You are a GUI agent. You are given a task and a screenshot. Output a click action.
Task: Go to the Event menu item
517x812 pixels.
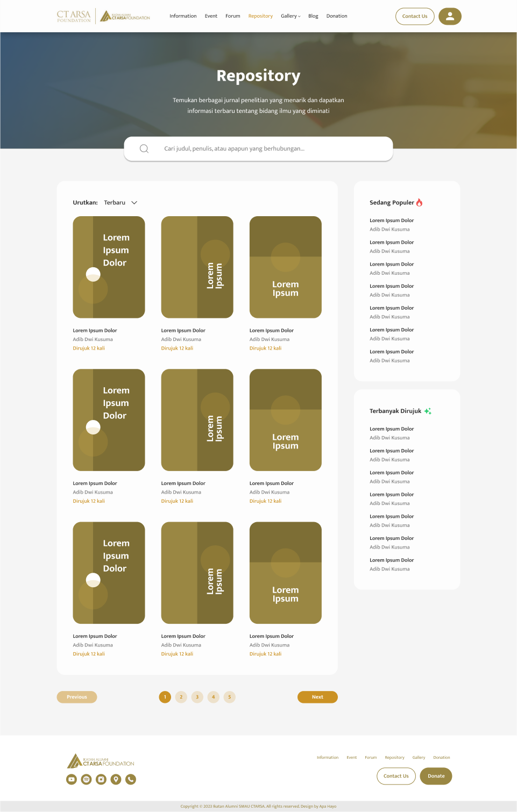211,16
